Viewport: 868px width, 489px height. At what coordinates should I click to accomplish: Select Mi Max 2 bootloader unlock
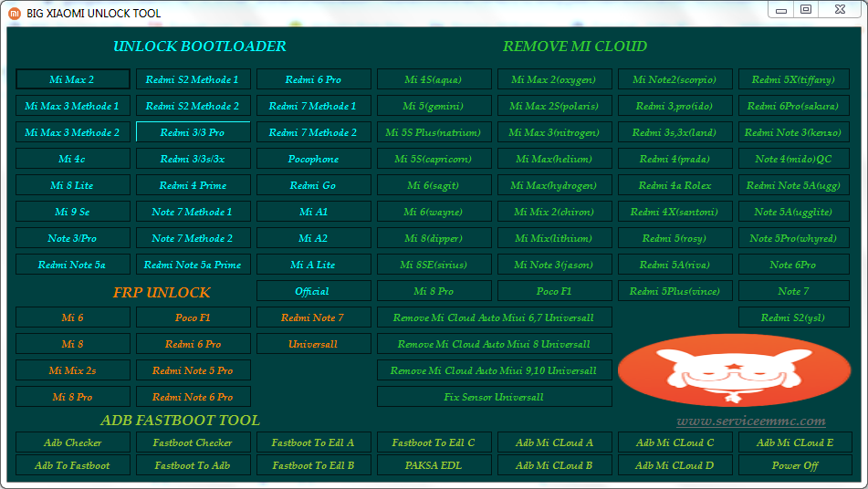pos(72,79)
